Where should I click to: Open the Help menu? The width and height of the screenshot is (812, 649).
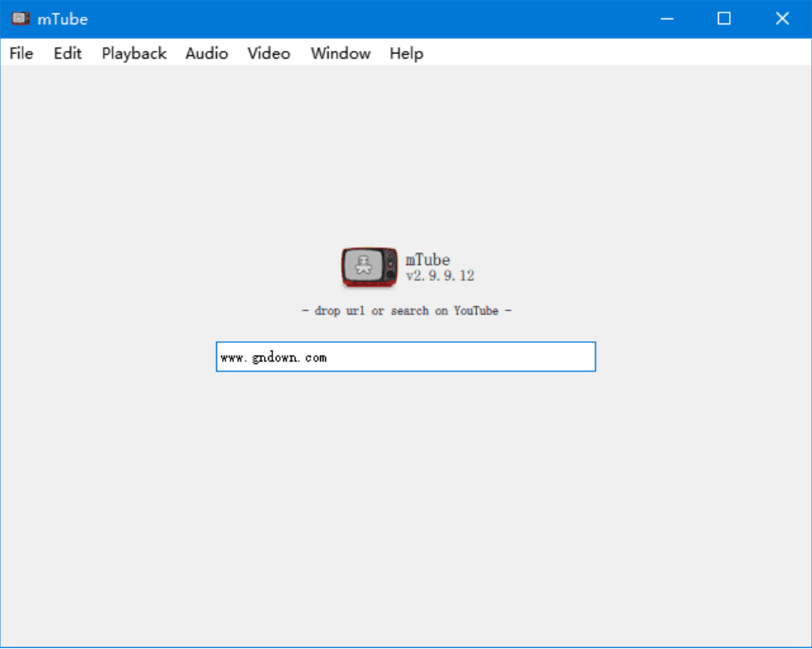406,53
